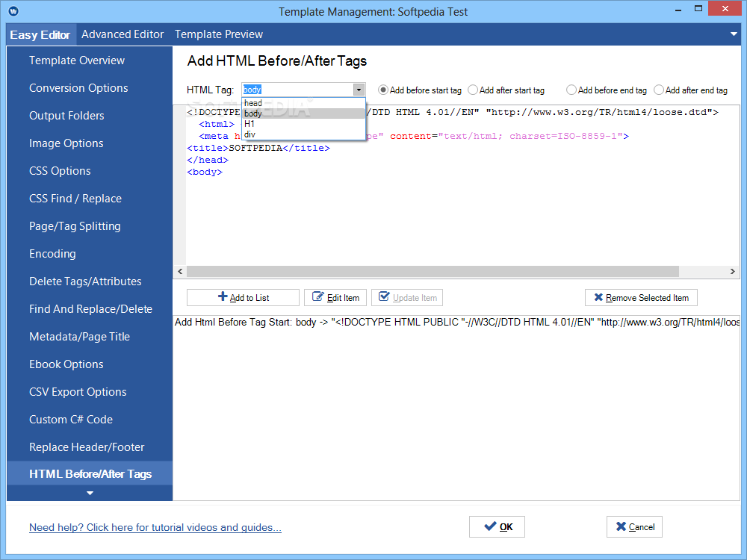This screenshot has height=560, width=747.
Task: Open Delete Tags/Attributes section
Action: (90, 281)
